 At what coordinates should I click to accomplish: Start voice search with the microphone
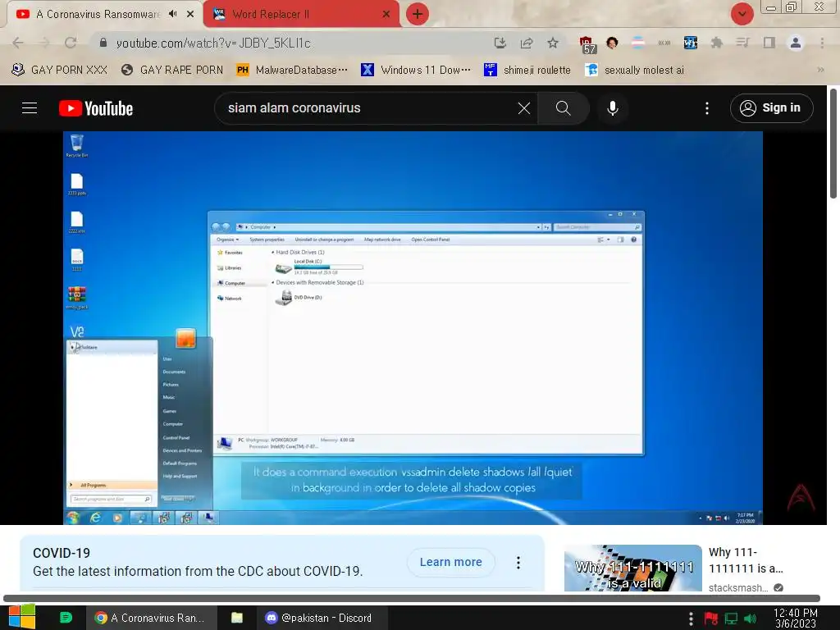pos(612,108)
